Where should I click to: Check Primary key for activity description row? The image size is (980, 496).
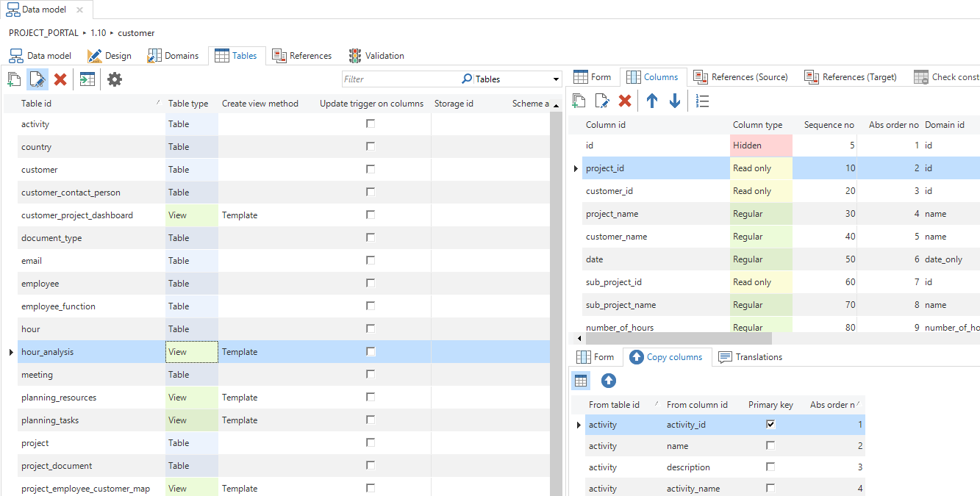pyautogui.click(x=770, y=467)
